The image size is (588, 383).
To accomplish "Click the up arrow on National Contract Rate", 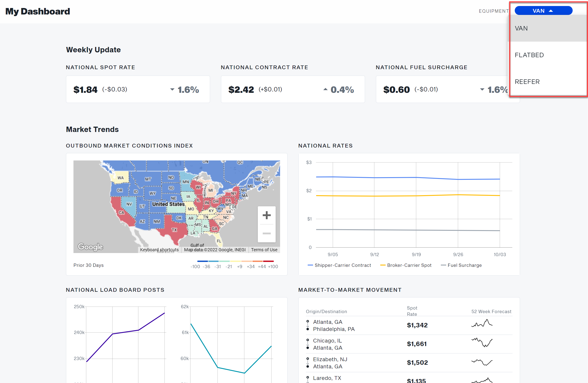I will pyautogui.click(x=325, y=89).
